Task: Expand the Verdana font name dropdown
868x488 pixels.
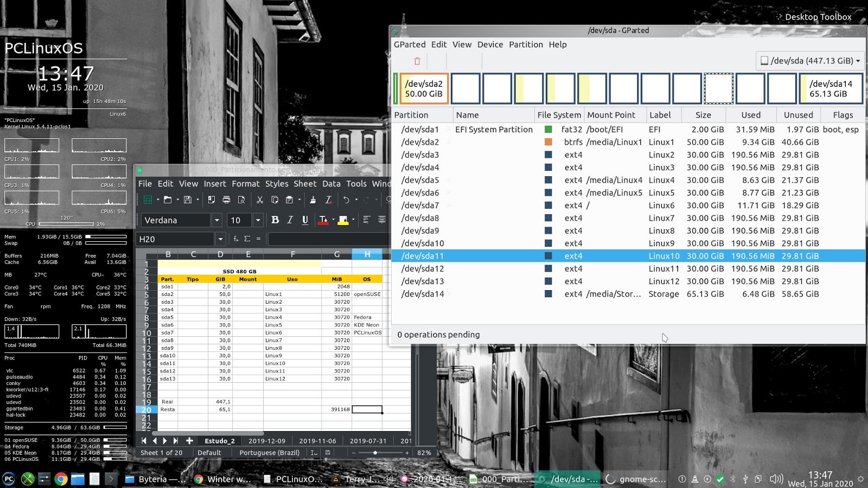Action: 217,220
